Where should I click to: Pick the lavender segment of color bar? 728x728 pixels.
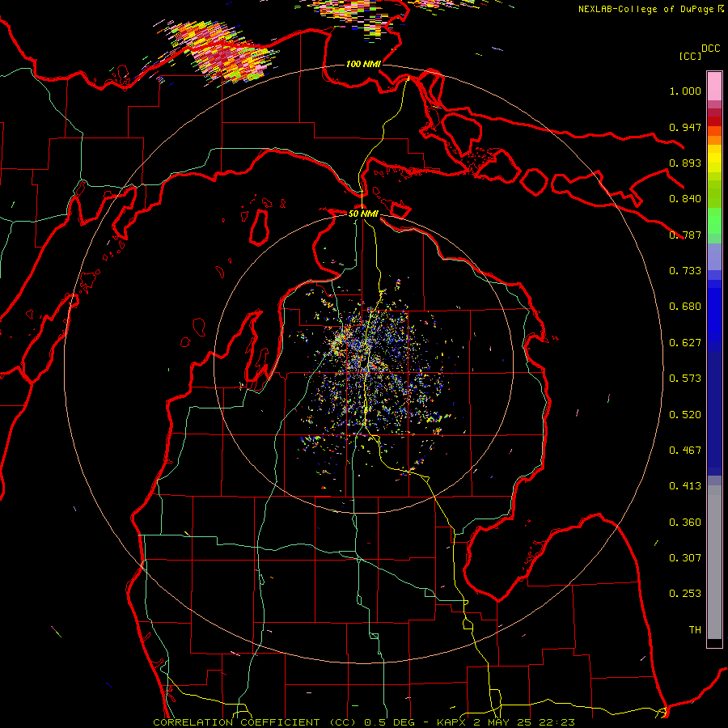(714, 257)
